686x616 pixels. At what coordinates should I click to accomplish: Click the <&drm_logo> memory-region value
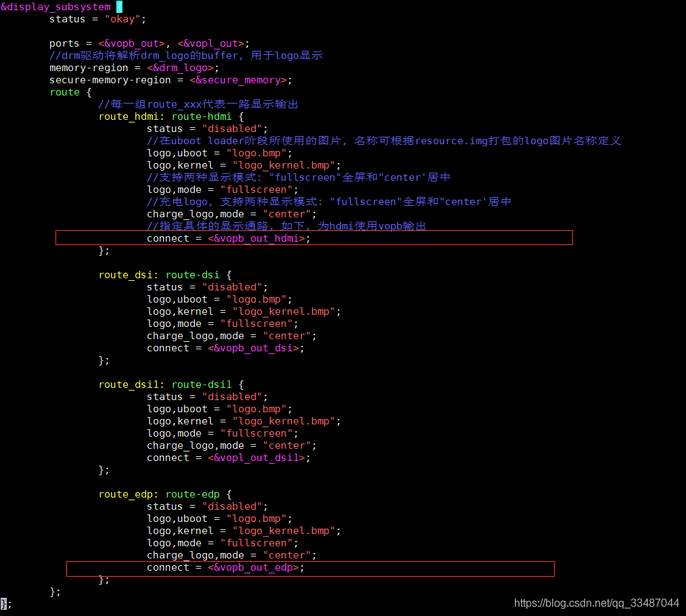coord(180,68)
